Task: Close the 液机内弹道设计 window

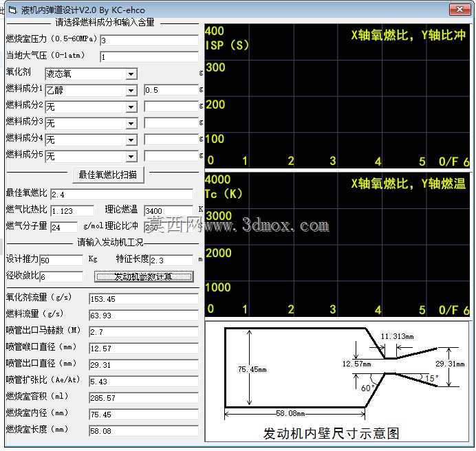Action: click(x=459, y=10)
